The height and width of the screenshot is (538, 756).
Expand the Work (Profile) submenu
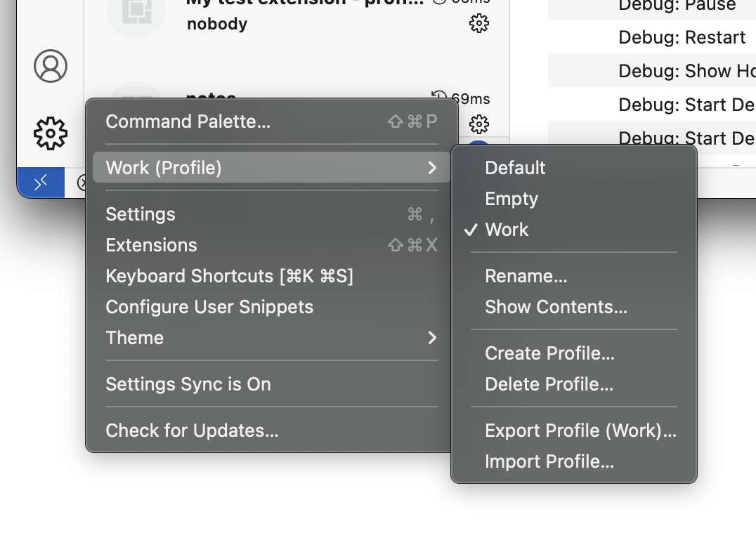[x=272, y=167]
